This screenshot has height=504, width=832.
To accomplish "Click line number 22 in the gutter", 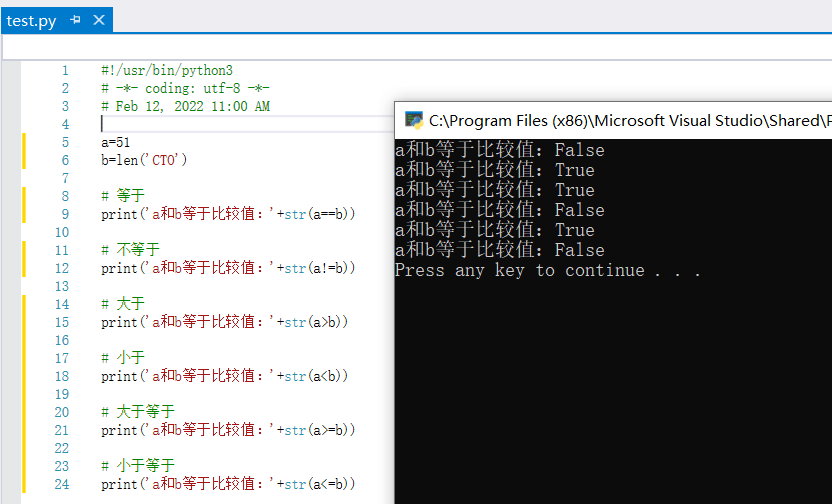I will pyautogui.click(x=62, y=448).
